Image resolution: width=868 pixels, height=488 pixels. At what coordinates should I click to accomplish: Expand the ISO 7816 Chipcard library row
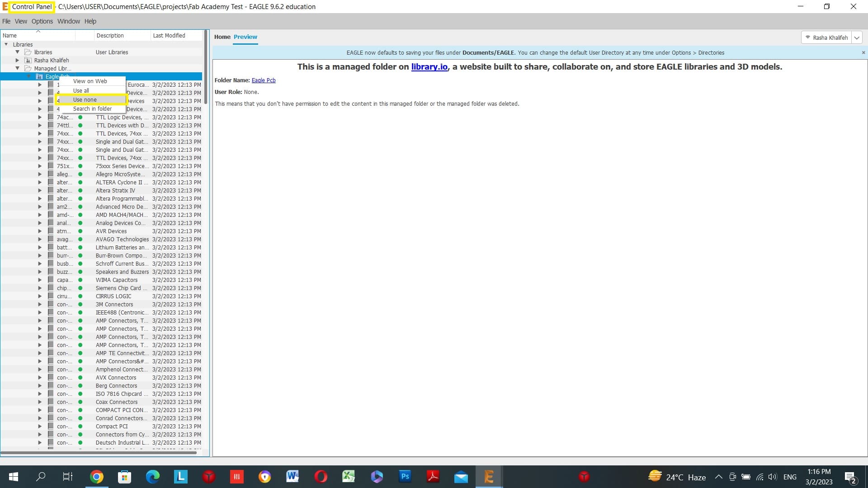[40, 394]
